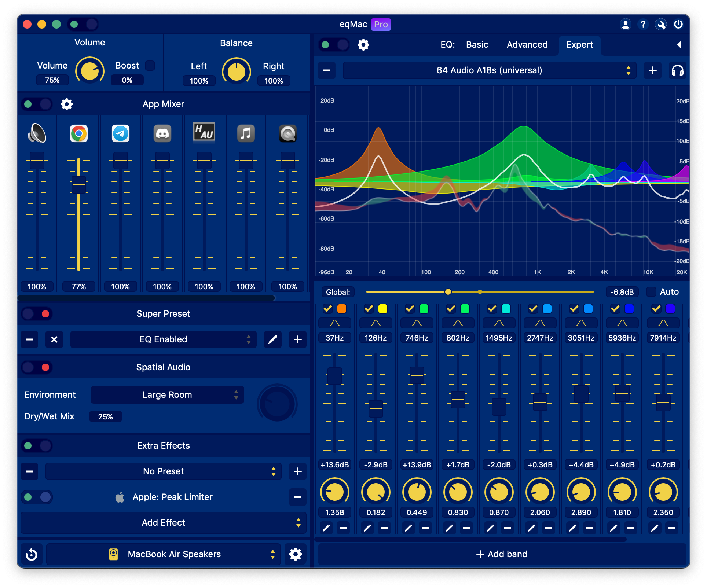Click the 37Hz frequency field
This screenshot has height=588, width=707.
pyautogui.click(x=335, y=338)
